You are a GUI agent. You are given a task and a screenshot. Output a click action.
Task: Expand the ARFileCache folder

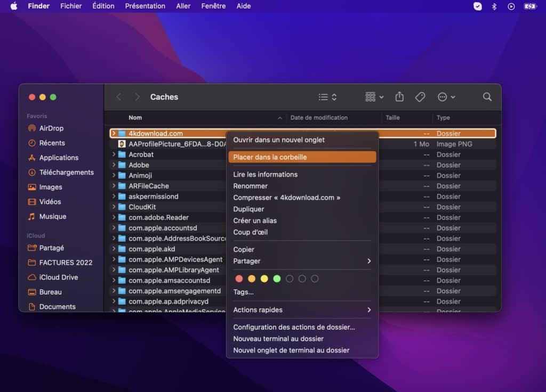point(114,186)
